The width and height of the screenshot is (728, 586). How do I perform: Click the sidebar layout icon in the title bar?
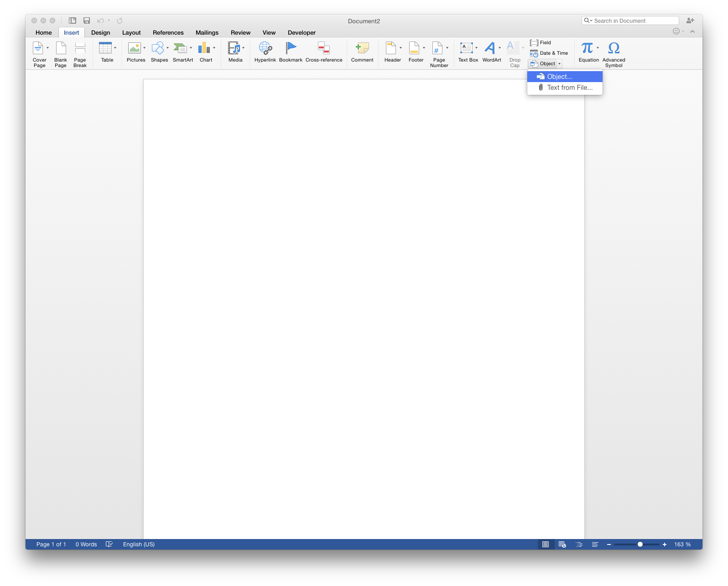[73, 21]
